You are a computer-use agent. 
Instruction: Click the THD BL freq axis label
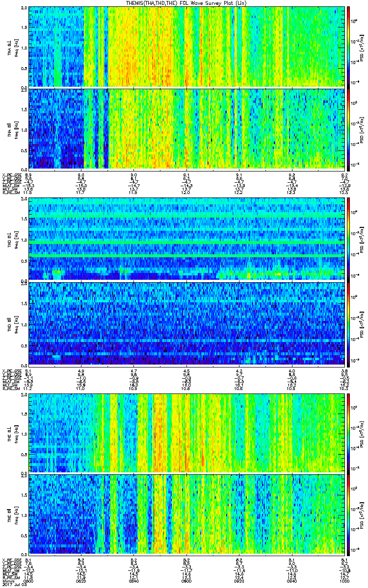coord(16,239)
